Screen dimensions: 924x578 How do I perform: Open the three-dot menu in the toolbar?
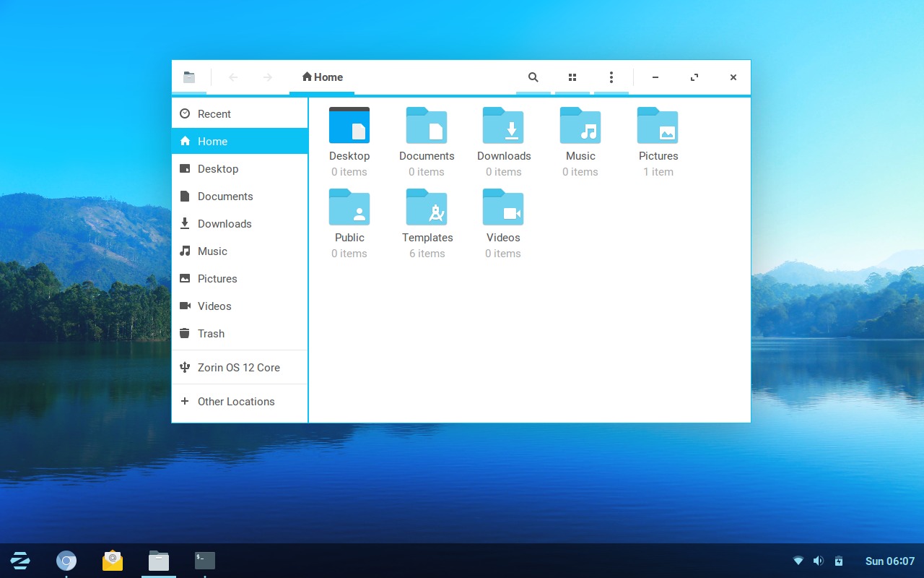pyautogui.click(x=611, y=77)
